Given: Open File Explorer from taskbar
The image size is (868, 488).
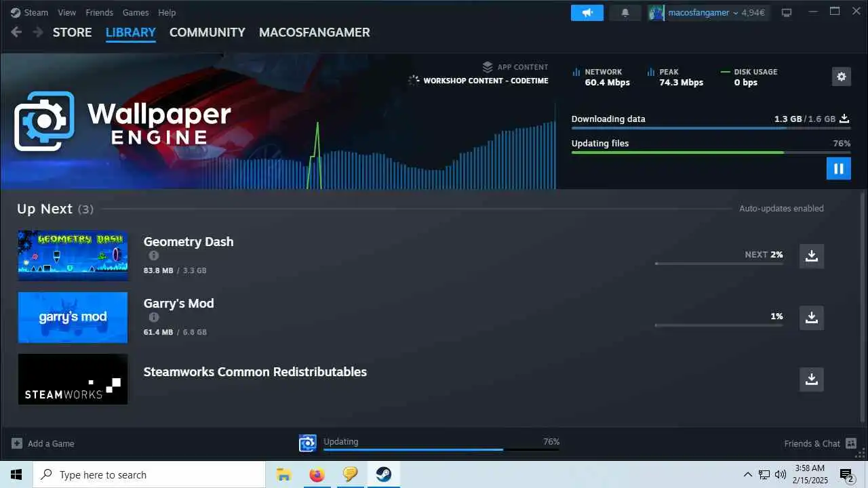Looking at the screenshot, I should [x=283, y=474].
